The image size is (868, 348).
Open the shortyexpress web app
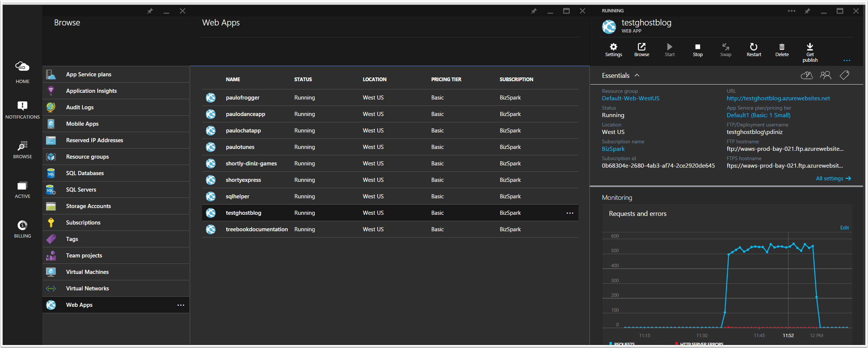pyautogui.click(x=390, y=180)
